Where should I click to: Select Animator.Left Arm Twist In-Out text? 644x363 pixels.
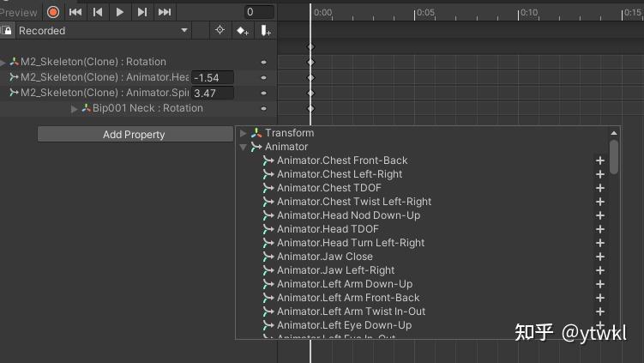point(352,312)
